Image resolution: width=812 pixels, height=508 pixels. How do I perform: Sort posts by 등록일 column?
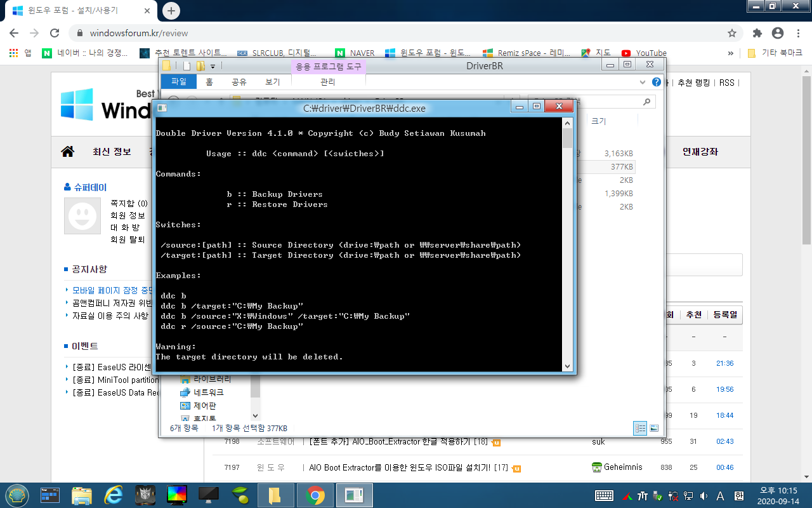click(724, 315)
